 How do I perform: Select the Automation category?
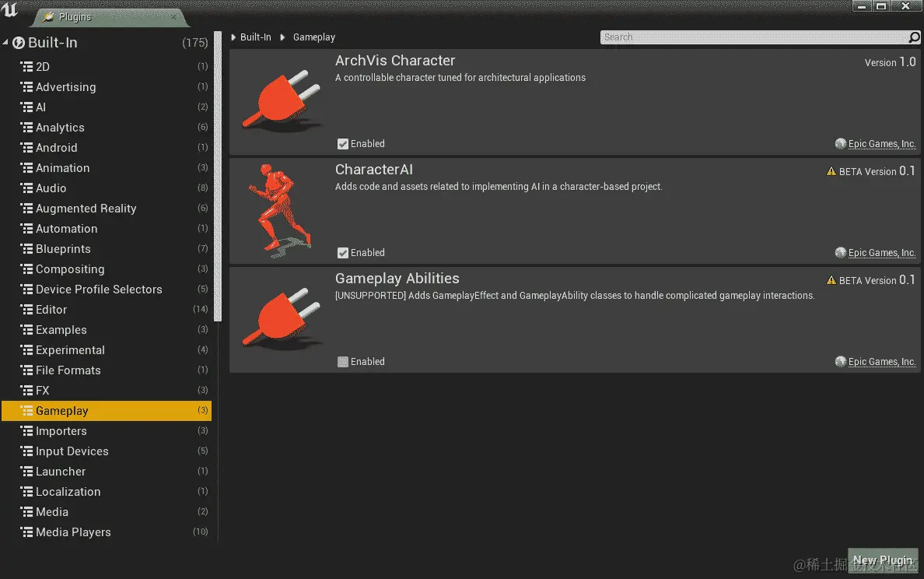click(106, 229)
